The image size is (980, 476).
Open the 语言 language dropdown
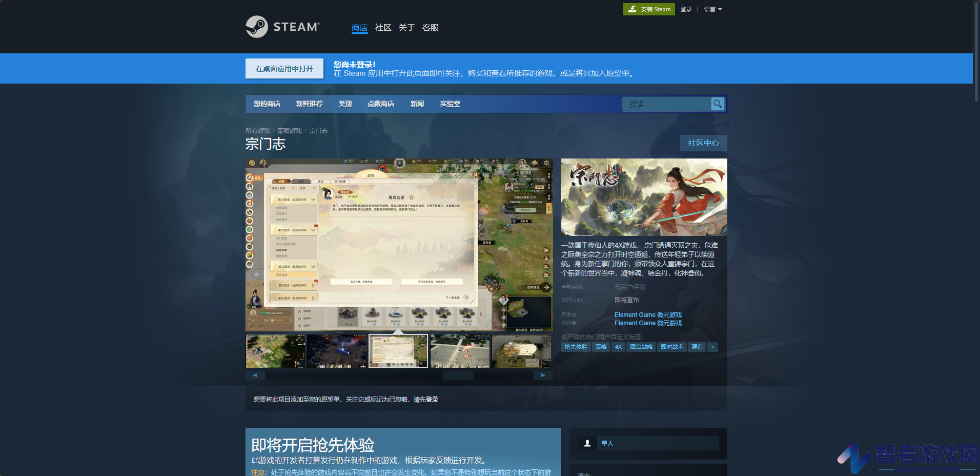[x=712, y=9]
